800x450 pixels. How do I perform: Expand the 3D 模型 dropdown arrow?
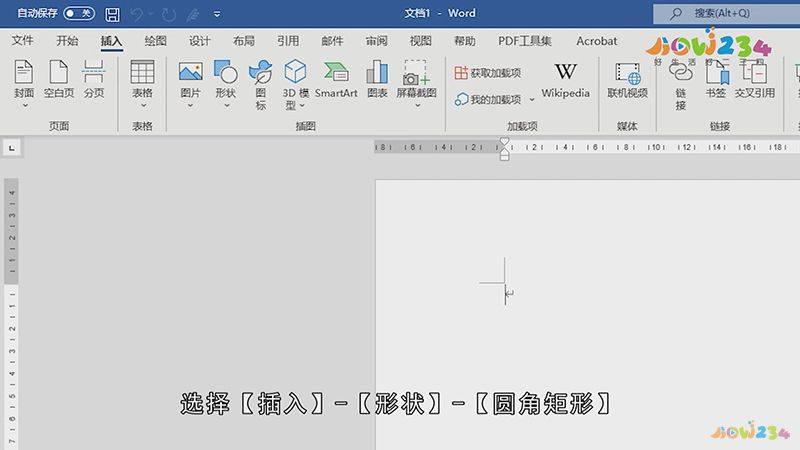[x=302, y=106]
